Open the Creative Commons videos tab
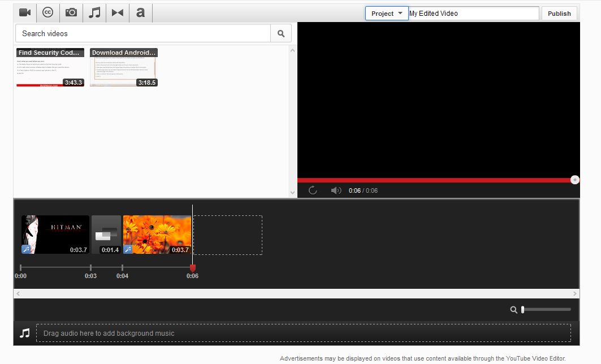This screenshot has height=364, width=601. (x=48, y=12)
